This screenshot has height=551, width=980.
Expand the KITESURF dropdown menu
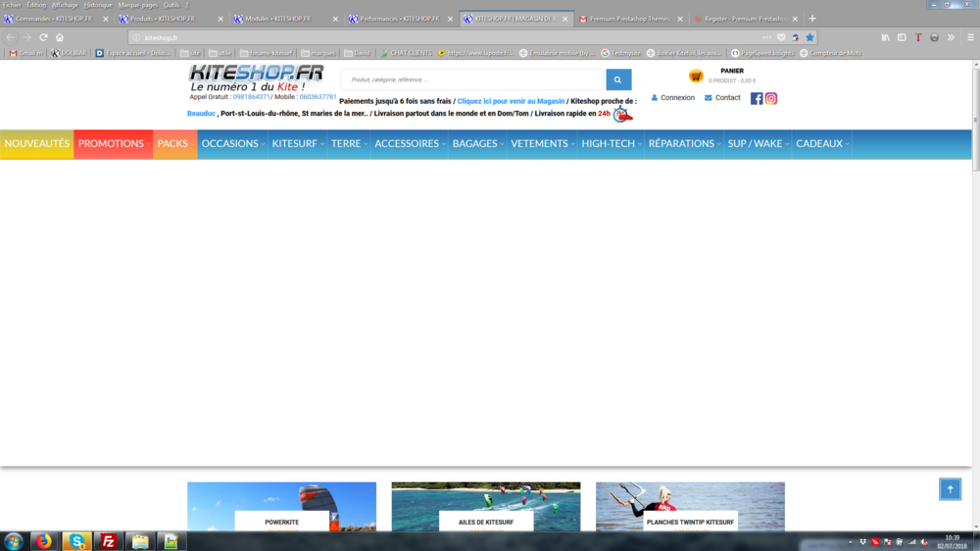point(298,144)
